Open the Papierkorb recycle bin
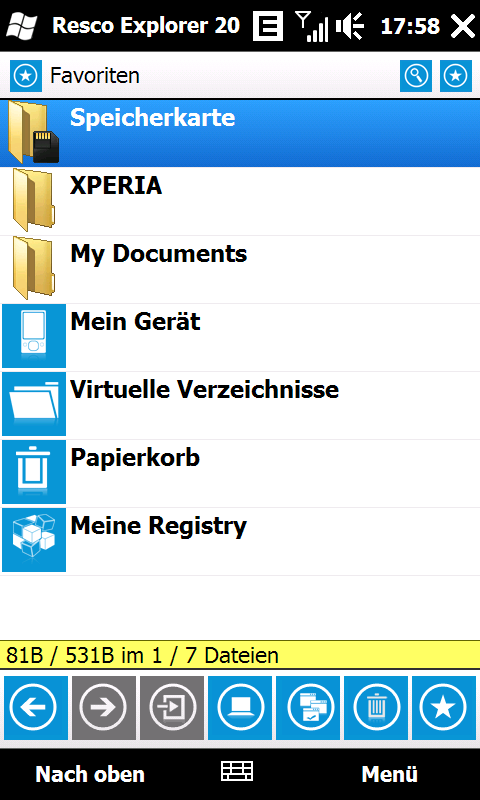The height and width of the screenshot is (800, 480). point(240,473)
